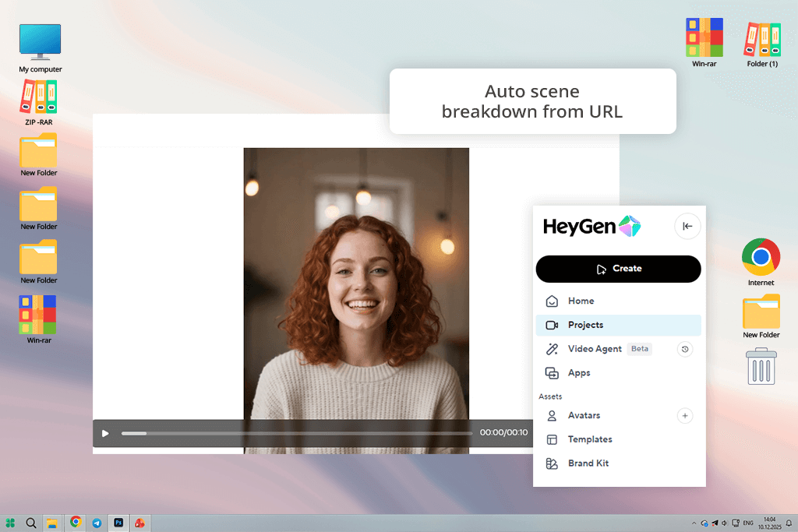Click the volume speaker tray icon
The image size is (798, 532).
click(724, 523)
